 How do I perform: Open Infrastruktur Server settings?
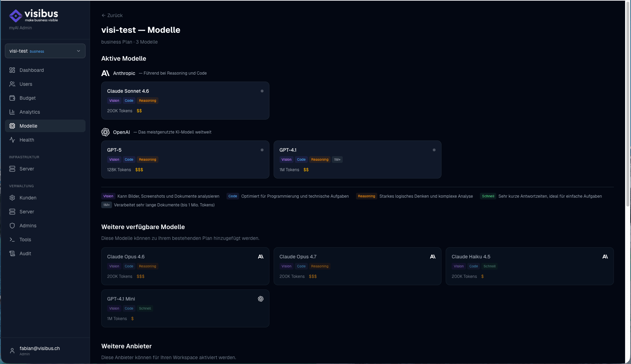[x=25, y=169]
